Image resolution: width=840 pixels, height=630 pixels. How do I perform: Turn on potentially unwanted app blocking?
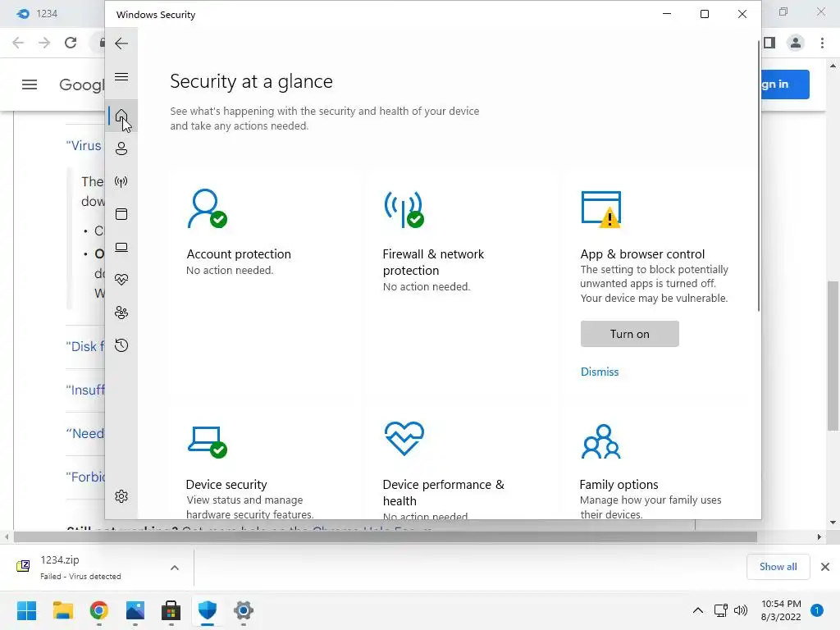[x=629, y=334]
